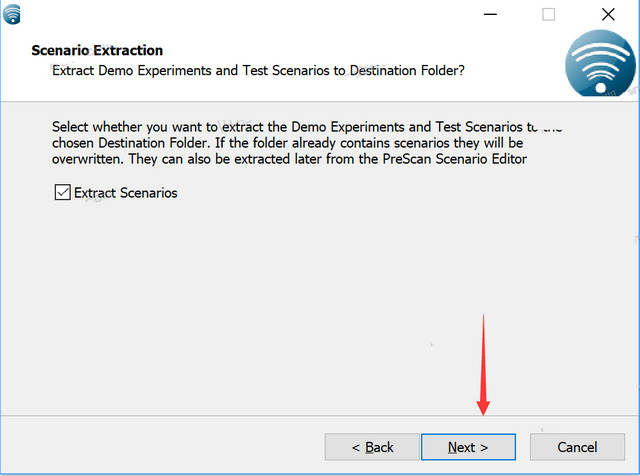Image resolution: width=640 pixels, height=476 pixels.
Task: Cancel the installation
Action: 577,447
